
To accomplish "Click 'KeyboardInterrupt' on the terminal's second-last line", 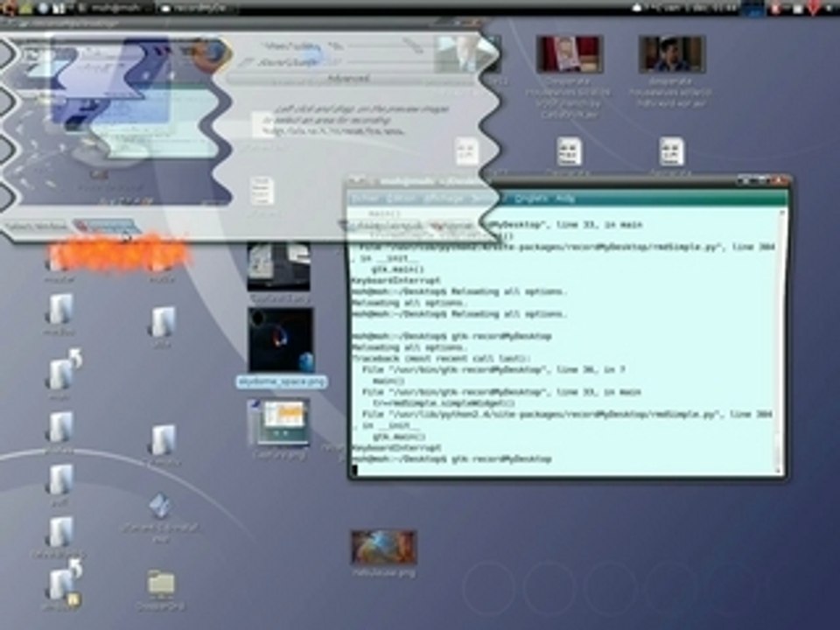I will pyautogui.click(x=395, y=447).
